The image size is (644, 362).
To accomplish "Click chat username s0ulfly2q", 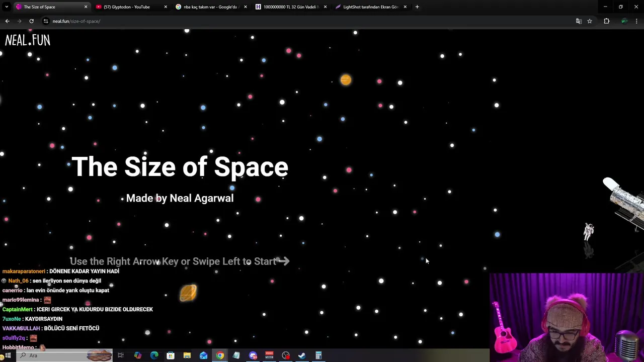I will (14, 338).
